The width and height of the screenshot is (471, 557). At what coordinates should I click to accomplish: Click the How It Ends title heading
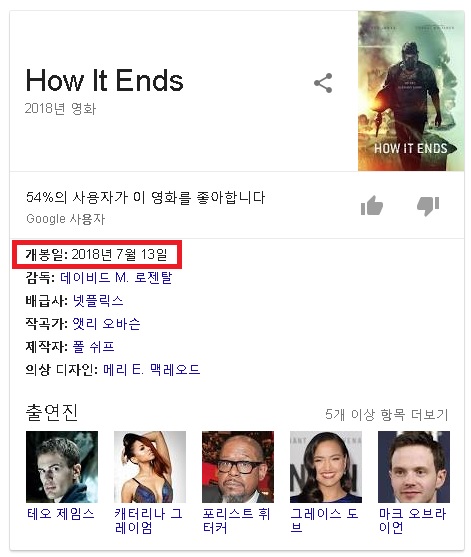click(104, 80)
